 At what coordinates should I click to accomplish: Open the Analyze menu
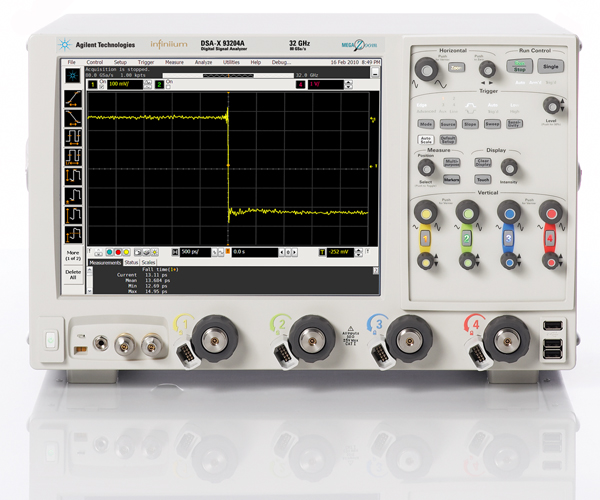[x=203, y=62]
